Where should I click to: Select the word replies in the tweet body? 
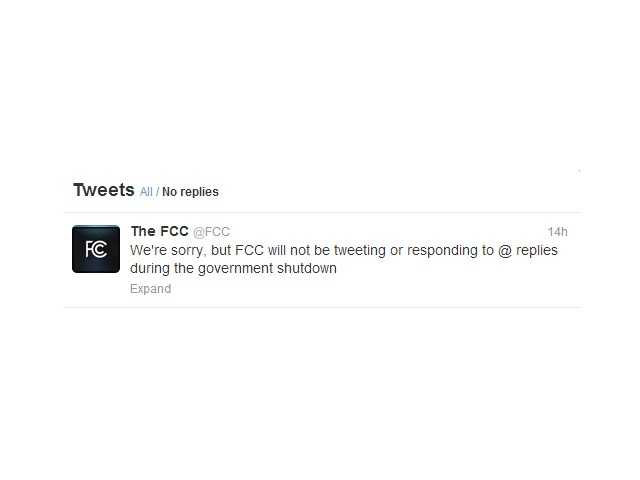(x=537, y=250)
